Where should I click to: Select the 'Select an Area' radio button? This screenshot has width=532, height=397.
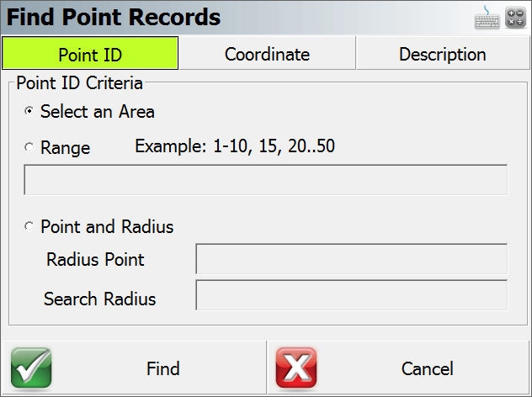[x=29, y=111]
